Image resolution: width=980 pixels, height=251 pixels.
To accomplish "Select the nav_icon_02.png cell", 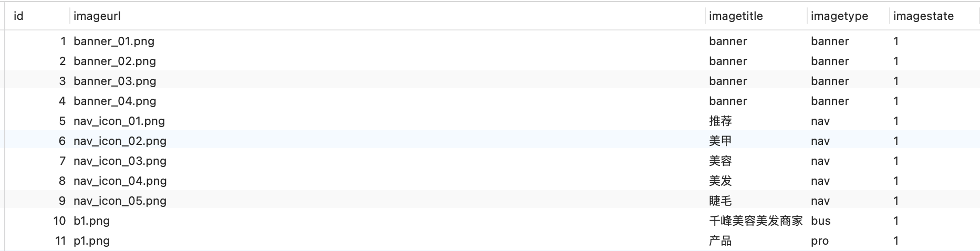I will click(x=388, y=141).
